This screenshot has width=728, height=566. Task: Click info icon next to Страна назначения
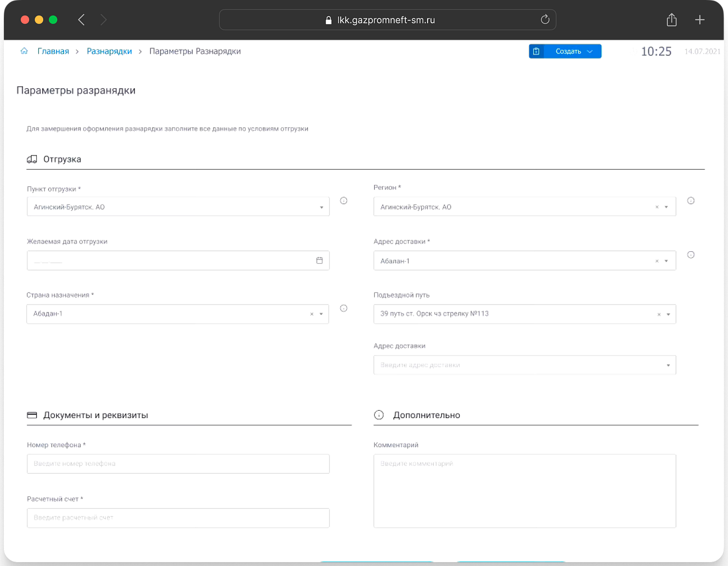click(x=344, y=308)
